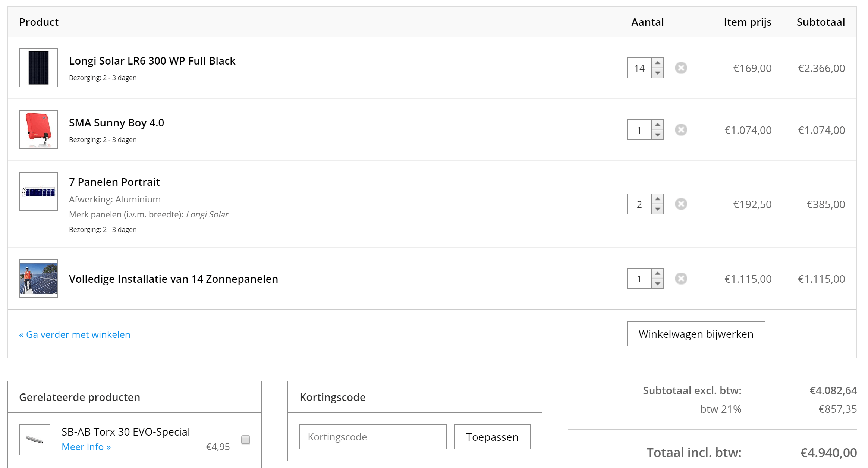Increase 7 Panelen Portrait quantity arrow
This screenshot has height=468, width=868.
(x=658, y=199)
